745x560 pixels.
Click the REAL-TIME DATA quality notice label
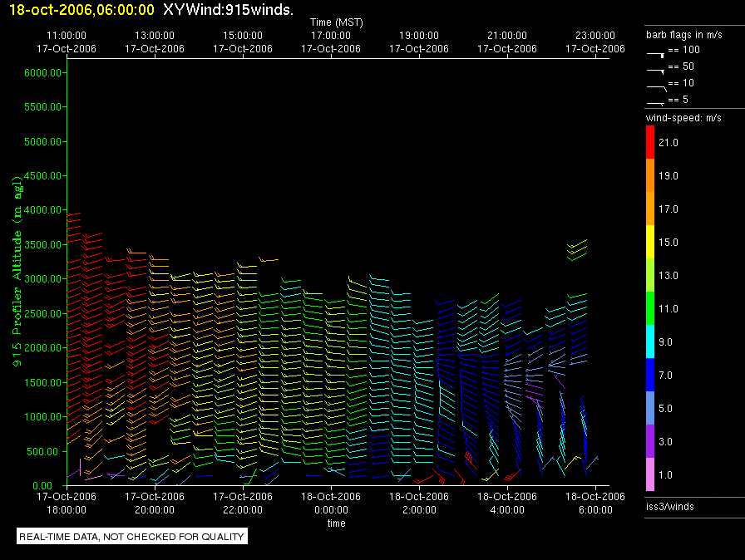[x=132, y=537]
